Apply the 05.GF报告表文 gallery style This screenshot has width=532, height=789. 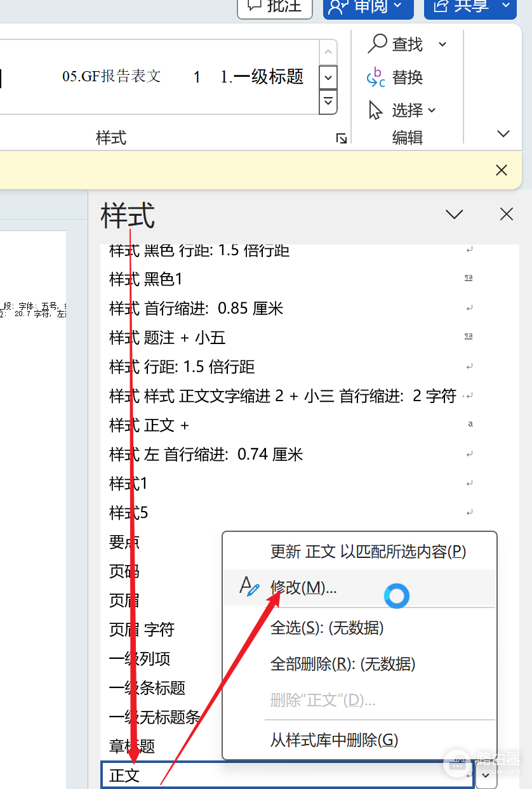pos(112,77)
